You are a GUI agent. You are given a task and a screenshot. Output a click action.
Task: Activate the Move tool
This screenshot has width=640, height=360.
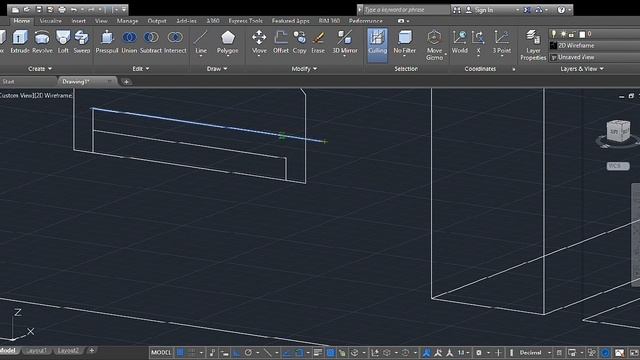259,42
